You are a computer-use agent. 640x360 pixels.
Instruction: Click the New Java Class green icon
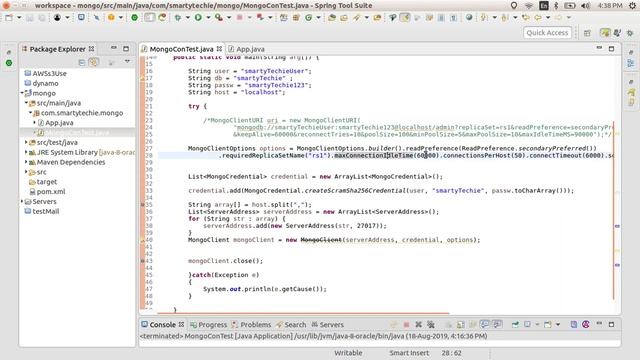(x=309, y=18)
